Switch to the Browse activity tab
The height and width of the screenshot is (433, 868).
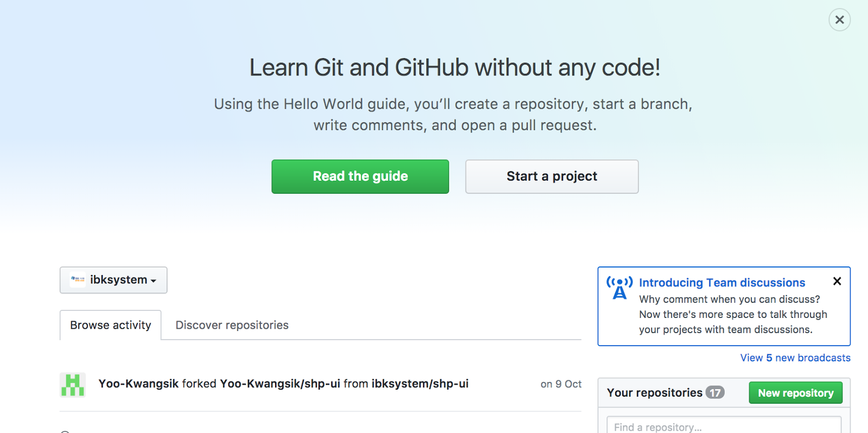(111, 325)
